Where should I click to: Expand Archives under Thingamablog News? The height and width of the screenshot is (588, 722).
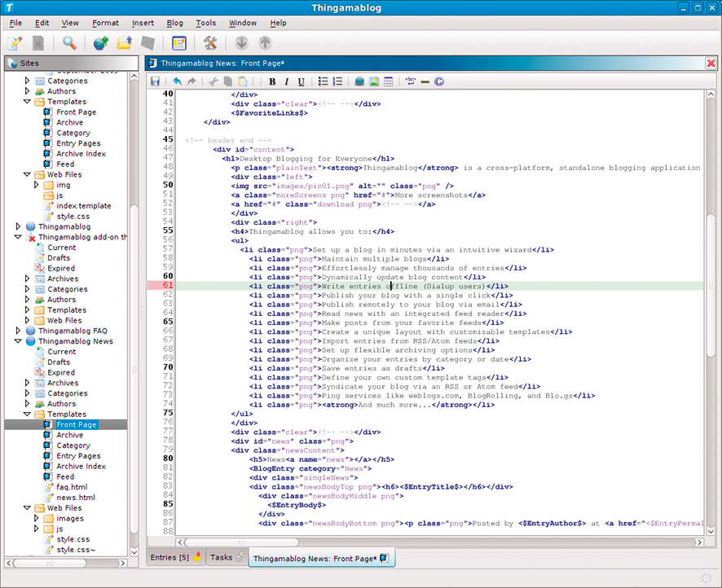(27, 382)
